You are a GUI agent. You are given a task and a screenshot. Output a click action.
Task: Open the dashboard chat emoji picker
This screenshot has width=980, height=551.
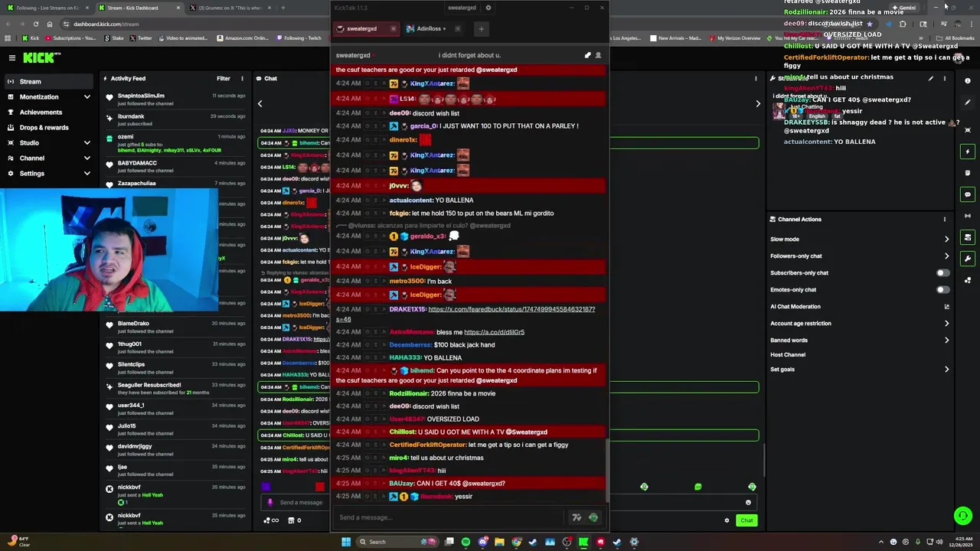click(748, 503)
